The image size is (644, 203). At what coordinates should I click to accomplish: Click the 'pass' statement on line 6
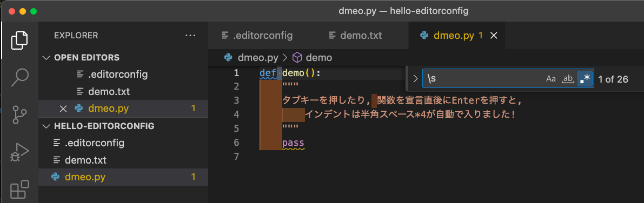(293, 143)
